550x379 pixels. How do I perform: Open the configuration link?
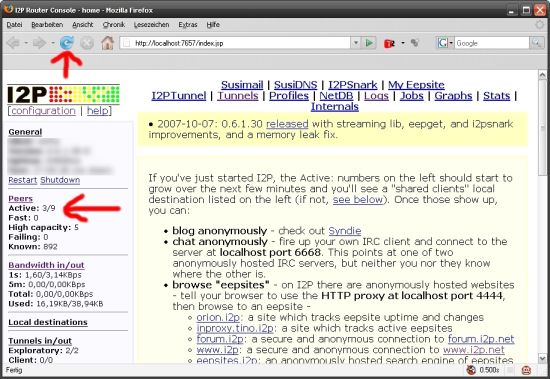pos(43,111)
